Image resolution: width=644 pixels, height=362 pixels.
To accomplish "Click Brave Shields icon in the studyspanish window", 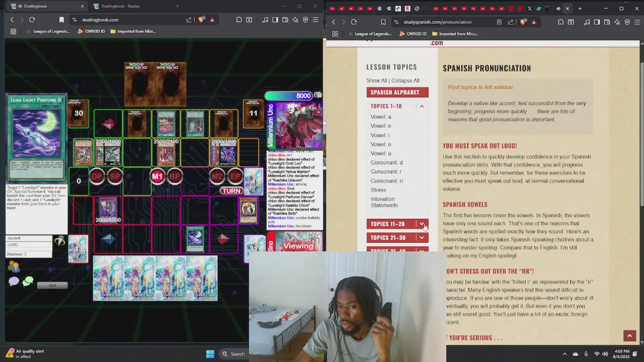I will [523, 22].
